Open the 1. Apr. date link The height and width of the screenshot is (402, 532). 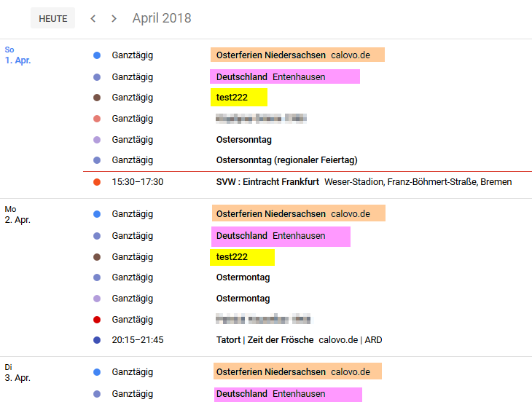(17, 60)
